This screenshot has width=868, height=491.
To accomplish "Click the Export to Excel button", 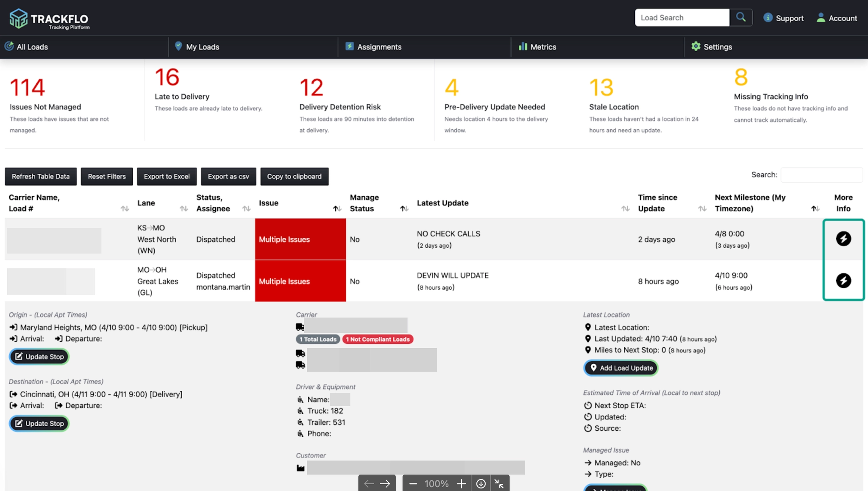I will [167, 176].
